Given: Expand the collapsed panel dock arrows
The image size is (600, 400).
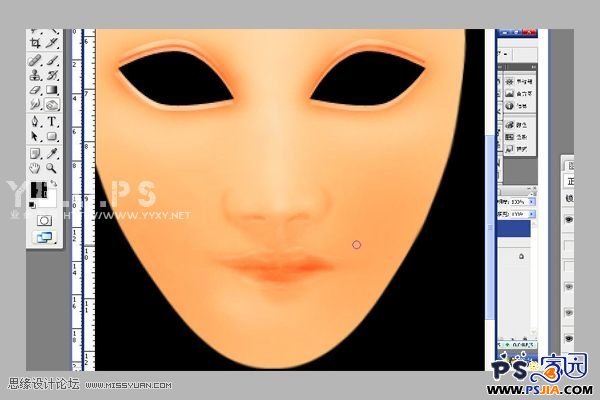Looking at the screenshot, I should (533, 67).
